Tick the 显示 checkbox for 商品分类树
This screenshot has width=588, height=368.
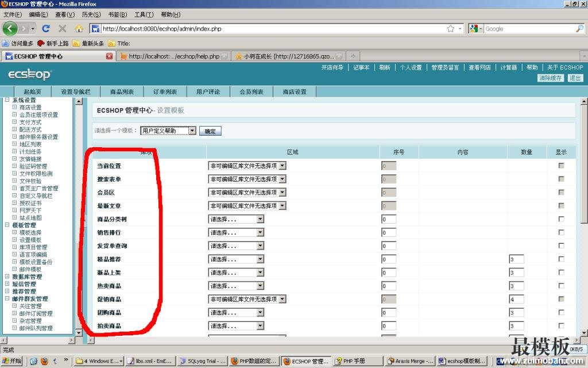561,219
